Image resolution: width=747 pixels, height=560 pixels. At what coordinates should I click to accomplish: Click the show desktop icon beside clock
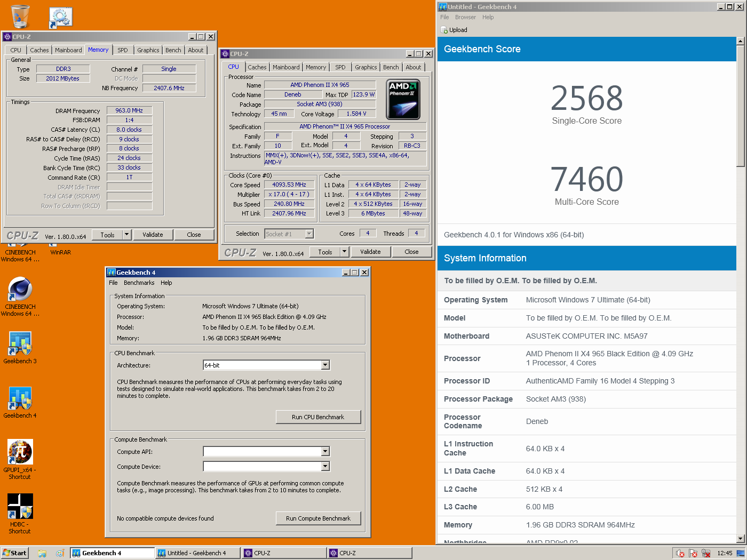point(741,553)
